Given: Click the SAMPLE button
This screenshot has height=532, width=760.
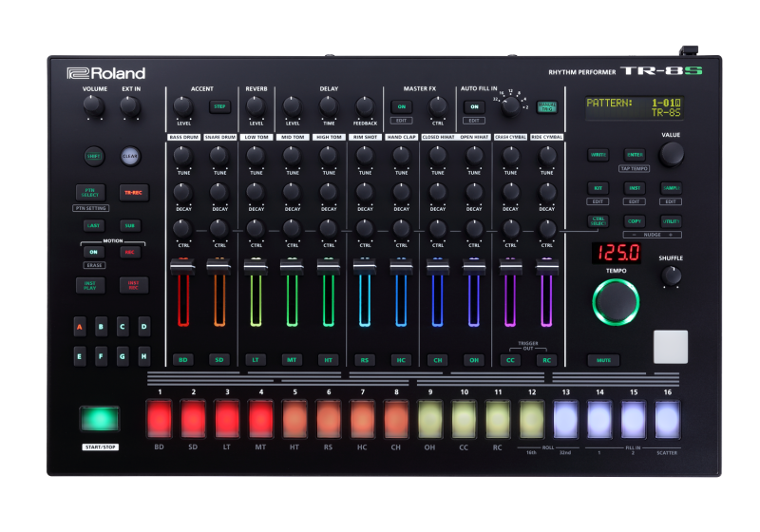Looking at the screenshot, I should click(672, 188).
